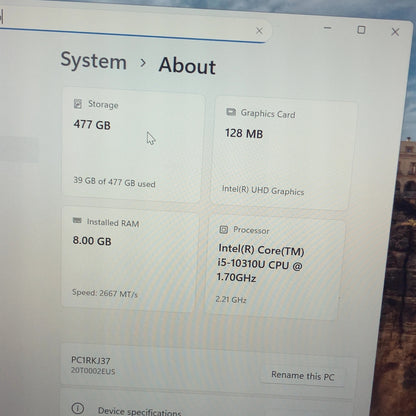416x416 pixels.
Task: Select the Processor i5-10310U card
Action: [275, 267]
